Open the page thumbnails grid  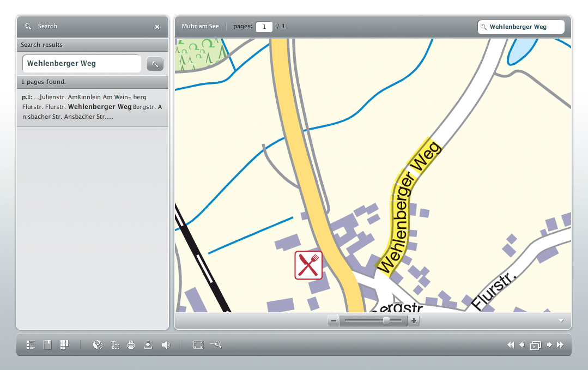click(x=64, y=344)
